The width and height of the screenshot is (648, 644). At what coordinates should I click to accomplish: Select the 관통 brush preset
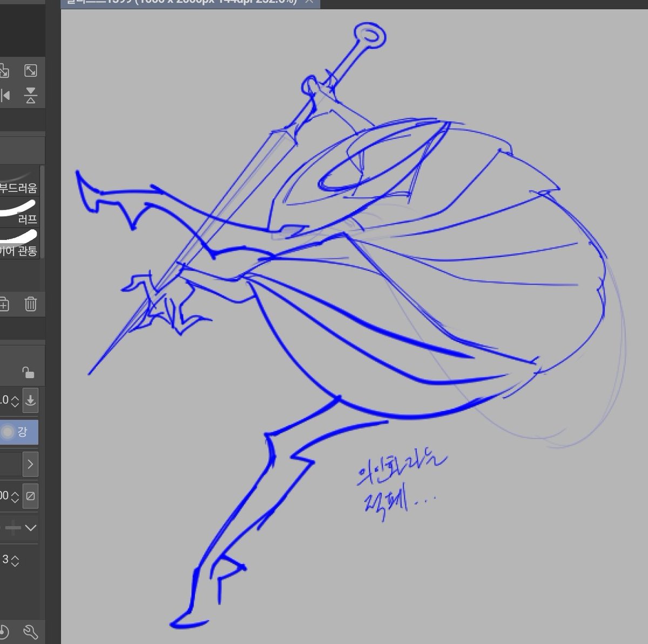click(x=19, y=243)
